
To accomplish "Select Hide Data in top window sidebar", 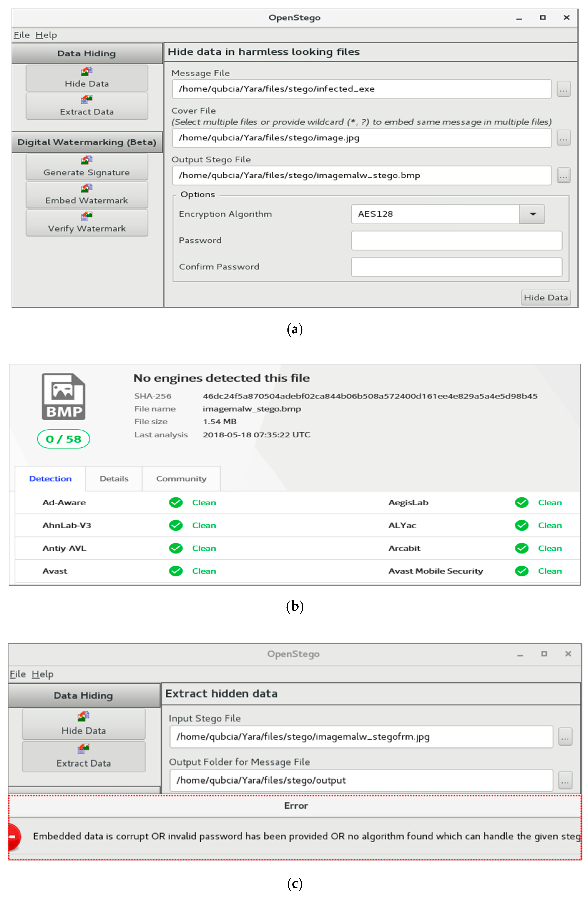I will click(x=87, y=78).
